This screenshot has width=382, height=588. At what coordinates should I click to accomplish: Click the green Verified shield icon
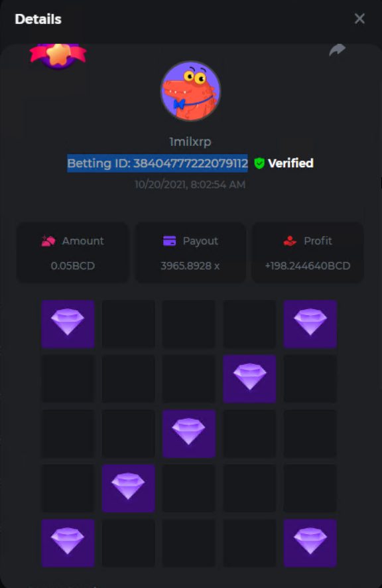coord(259,163)
